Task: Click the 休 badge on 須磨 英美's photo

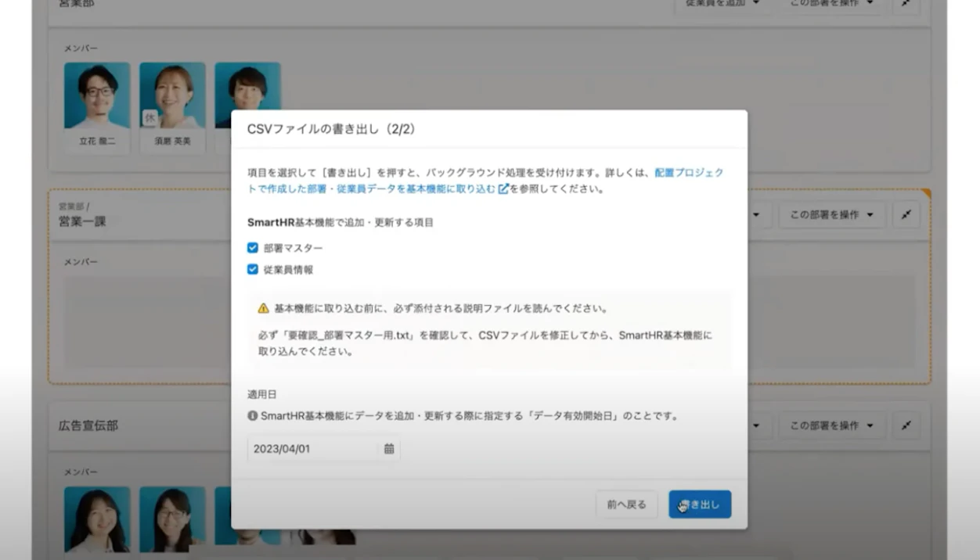Action: coord(150,118)
